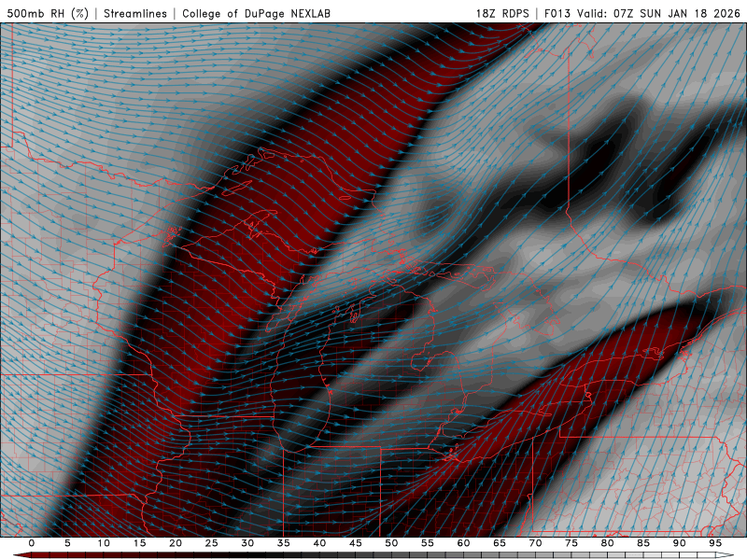Click the 'F013' forecast hour text
This screenshot has width=747, height=560.
[557, 13]
